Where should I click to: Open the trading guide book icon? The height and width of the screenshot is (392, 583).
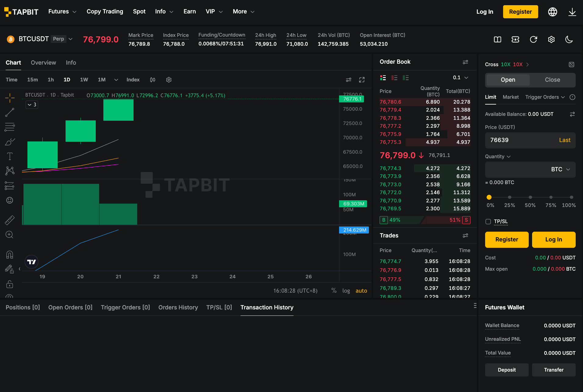[x=497, y=39]
